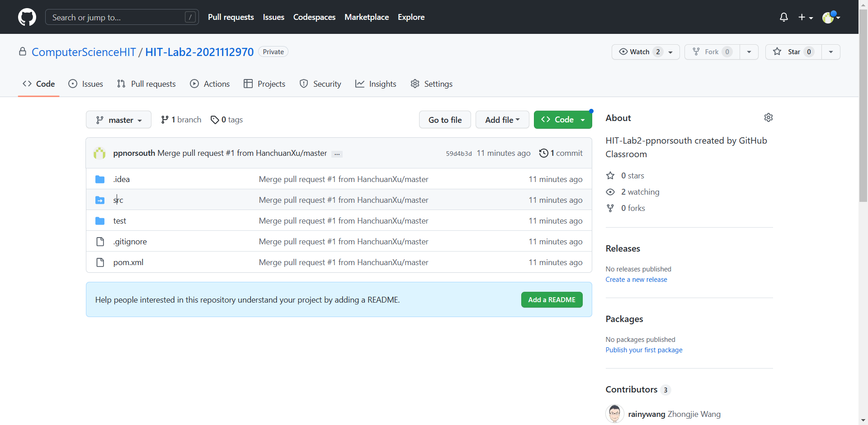This screenshot has width=868, height=425.
Task: Click the Add a README button
Action: click(552, 300)
